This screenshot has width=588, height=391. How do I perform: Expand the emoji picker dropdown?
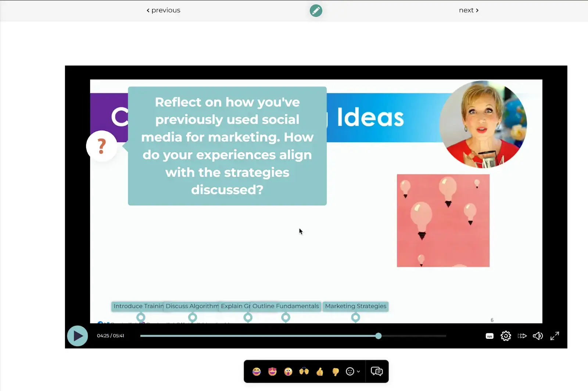[x=352, y=372]
